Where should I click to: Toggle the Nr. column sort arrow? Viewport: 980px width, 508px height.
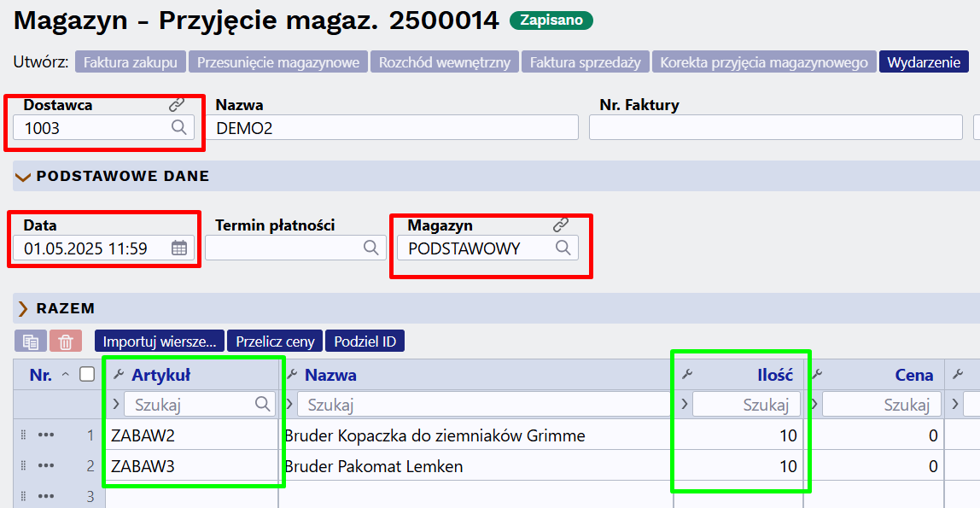(x=65, y=375)
